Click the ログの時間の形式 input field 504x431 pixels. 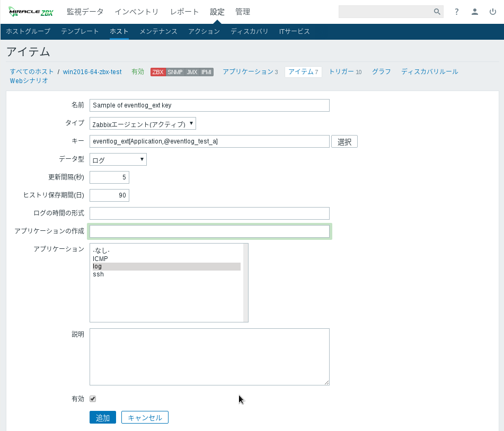209,213
